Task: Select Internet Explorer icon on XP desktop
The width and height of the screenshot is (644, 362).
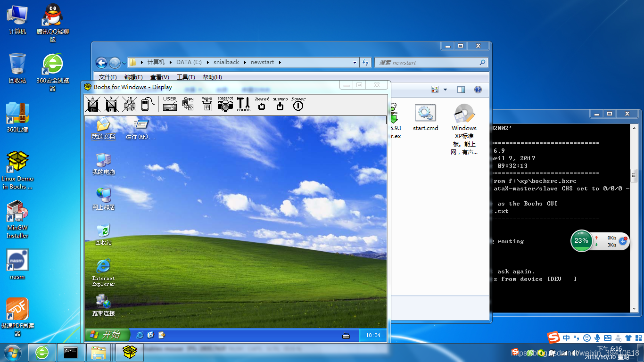Action: point(103,272)
